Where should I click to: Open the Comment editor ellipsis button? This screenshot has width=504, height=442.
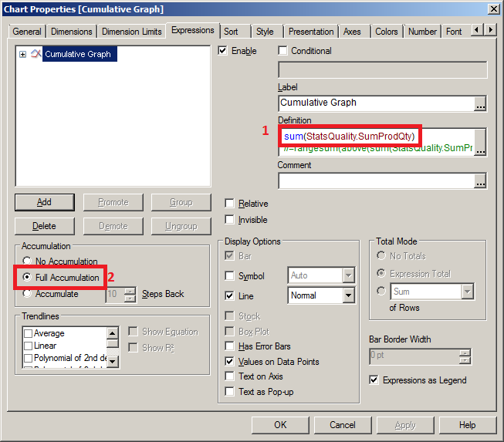(x=480, y=181)
